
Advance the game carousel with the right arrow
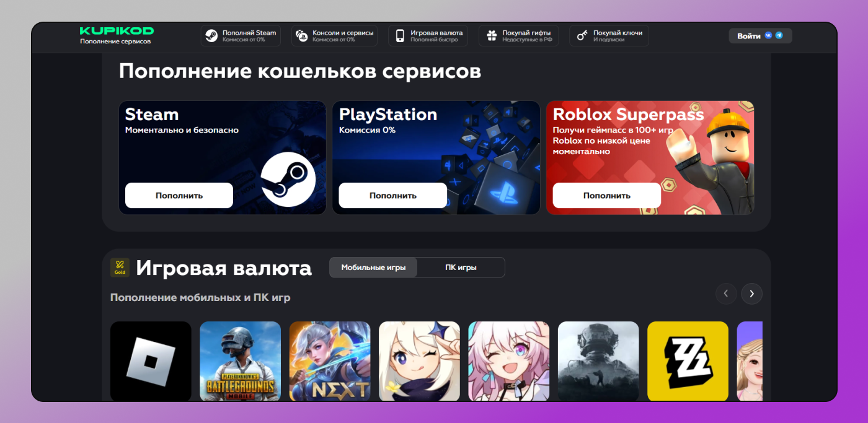point(751,294)
